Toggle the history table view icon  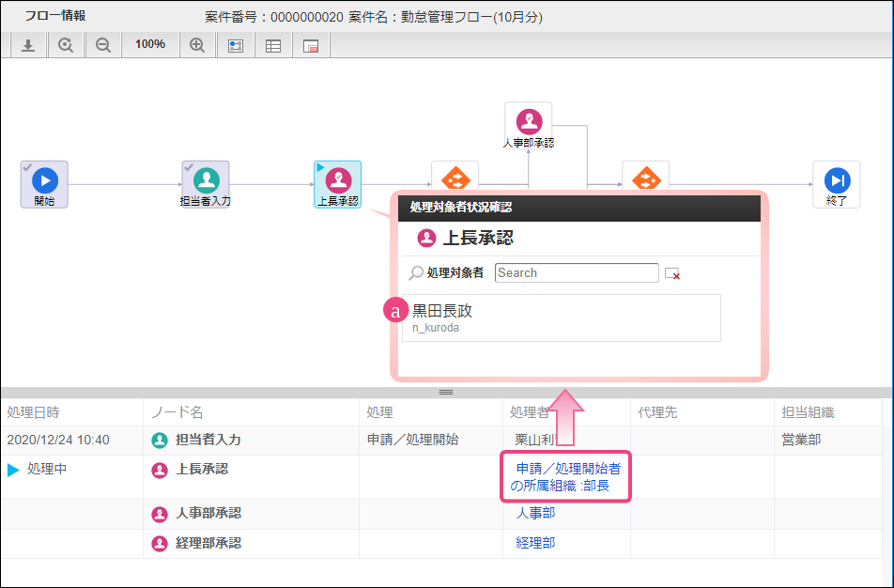273,46
